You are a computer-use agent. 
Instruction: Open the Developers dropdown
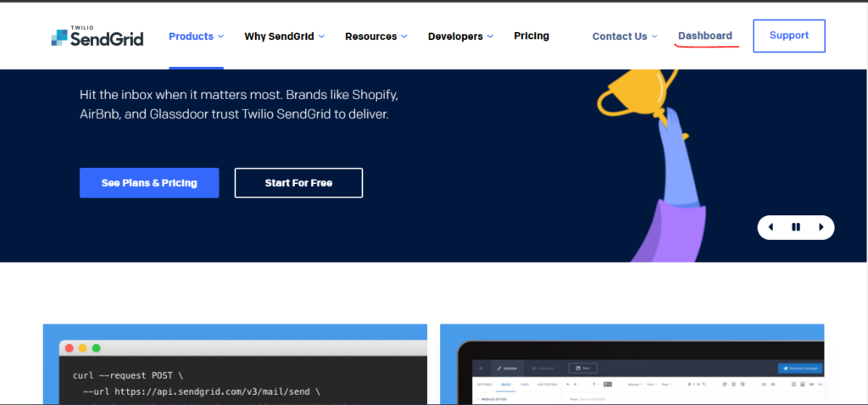(460, 36)
